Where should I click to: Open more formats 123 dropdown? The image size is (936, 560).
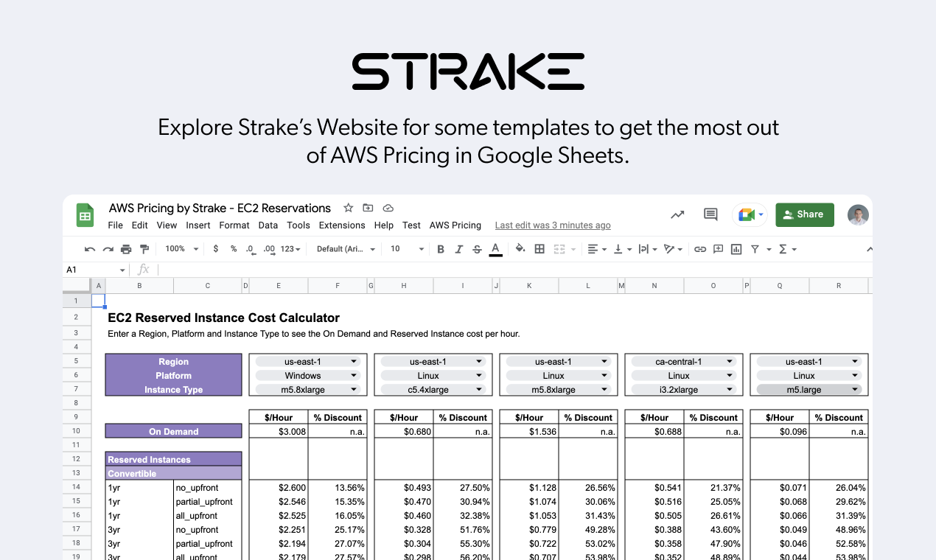(290, 249)
